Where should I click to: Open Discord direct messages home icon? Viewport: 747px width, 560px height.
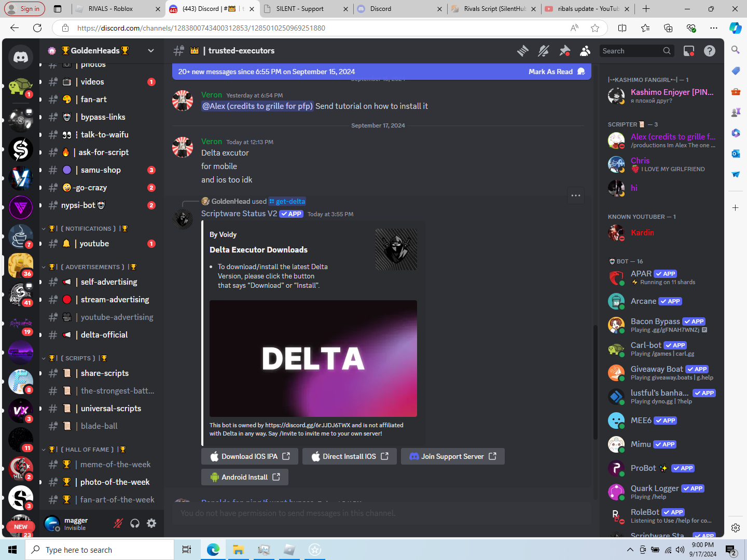point(21,57)
